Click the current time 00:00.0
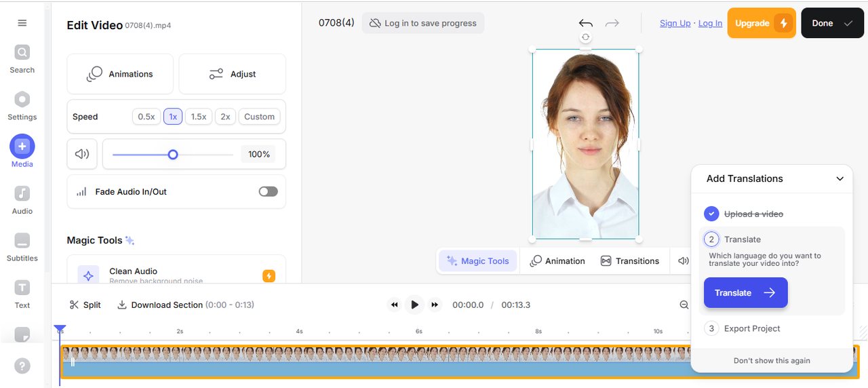868x388 pixels. 468,305
